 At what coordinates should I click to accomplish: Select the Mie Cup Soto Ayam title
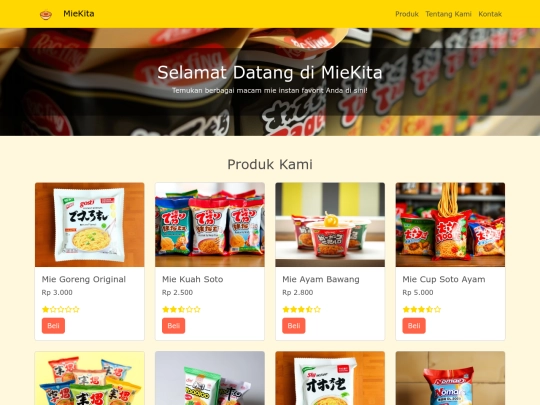click(444, 279)
